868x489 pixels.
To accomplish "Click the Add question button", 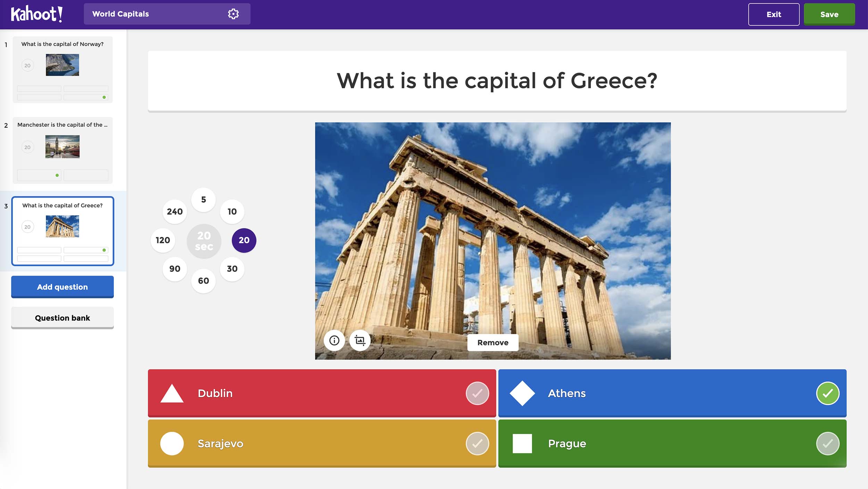I will 62,287.
